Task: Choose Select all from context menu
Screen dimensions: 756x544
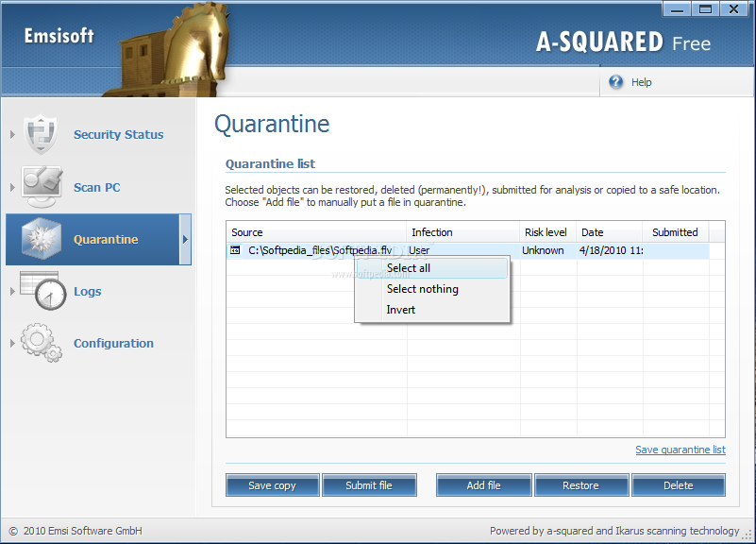Action: point(409,268)
